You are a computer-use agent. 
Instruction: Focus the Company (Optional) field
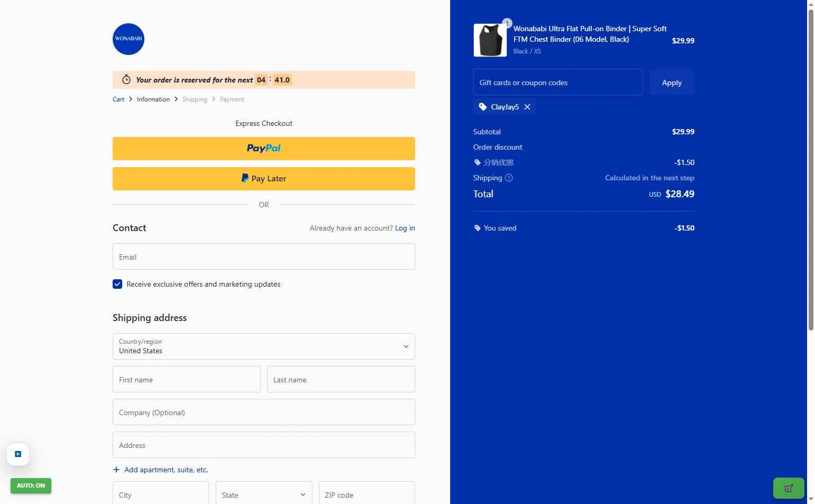tap(264, 412)
